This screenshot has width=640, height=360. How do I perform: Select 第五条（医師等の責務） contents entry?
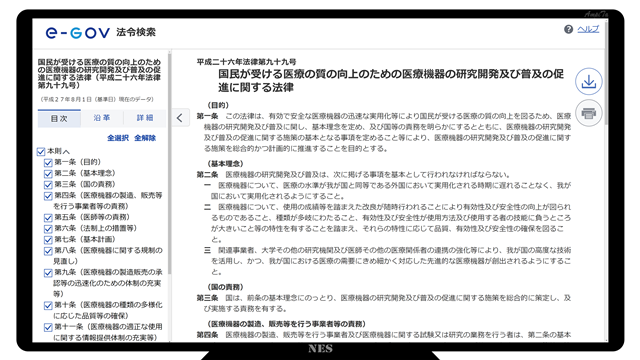click(92, 217)
